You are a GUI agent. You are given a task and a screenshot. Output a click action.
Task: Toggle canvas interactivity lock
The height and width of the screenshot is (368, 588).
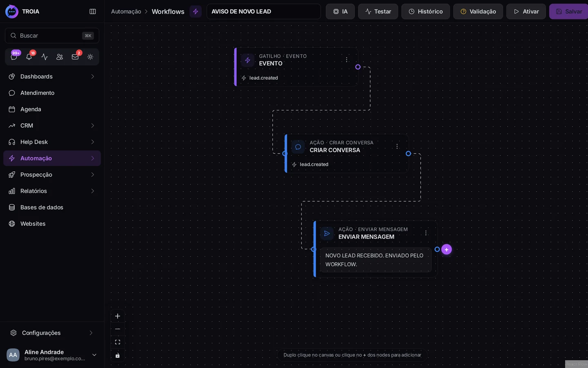tap(118, 355)
